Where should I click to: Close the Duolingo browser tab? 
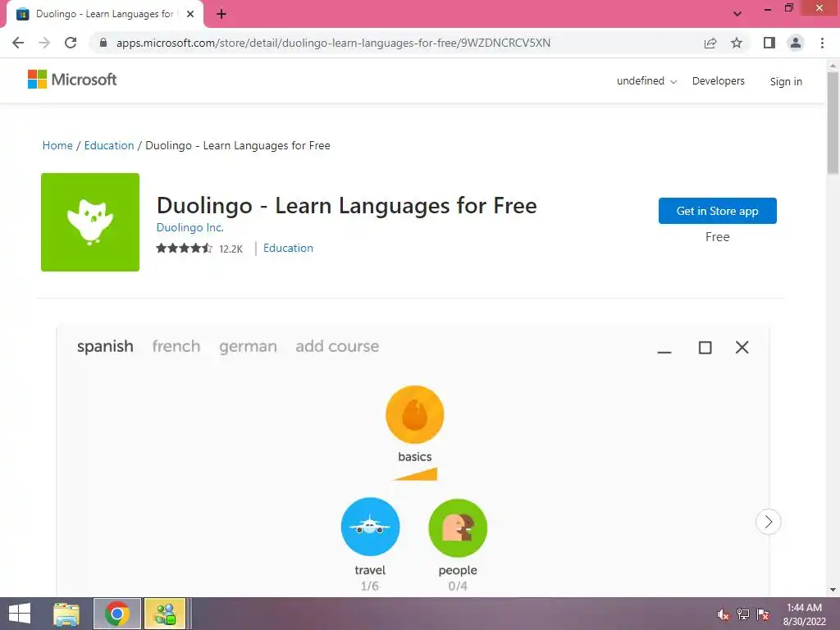[190, 14]
